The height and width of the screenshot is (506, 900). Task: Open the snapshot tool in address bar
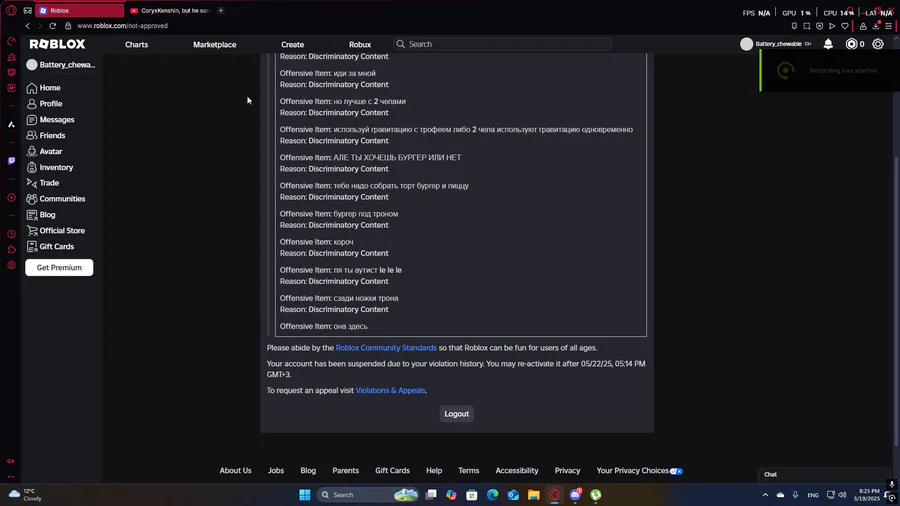coord(806,26)
